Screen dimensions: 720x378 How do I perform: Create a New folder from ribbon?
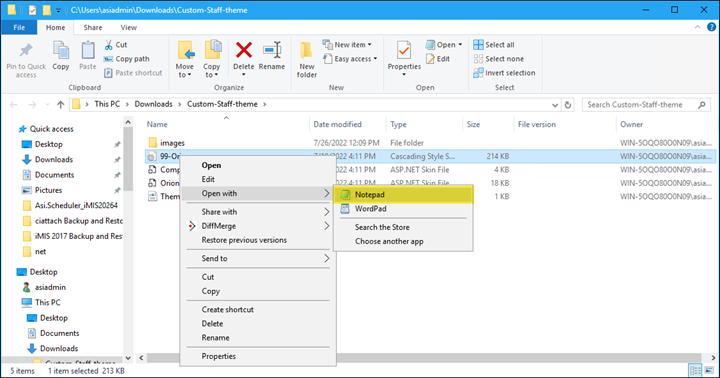point(306,60)
